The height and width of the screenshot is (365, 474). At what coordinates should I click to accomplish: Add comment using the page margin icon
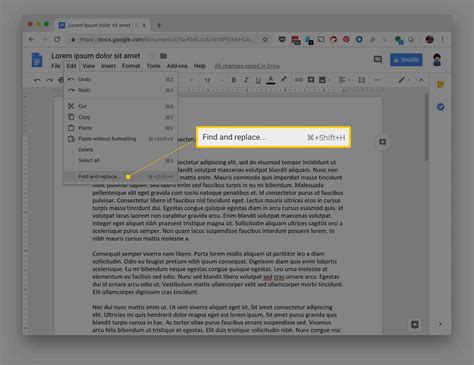[x=382, y=142]
